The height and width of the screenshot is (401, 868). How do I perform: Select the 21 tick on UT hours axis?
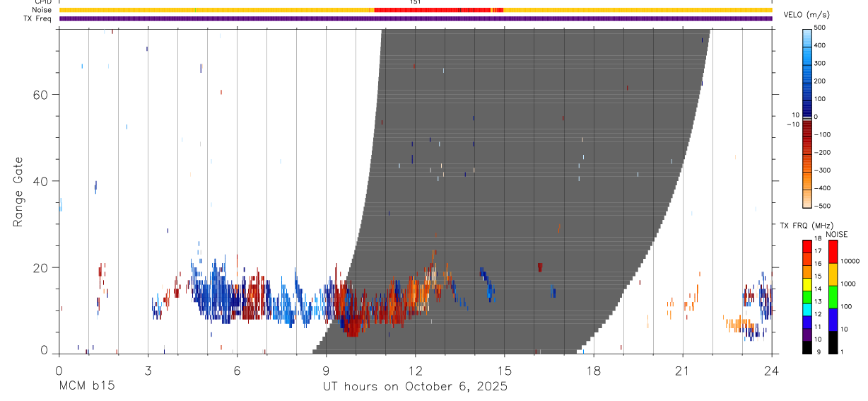click(x=683, y=370)
